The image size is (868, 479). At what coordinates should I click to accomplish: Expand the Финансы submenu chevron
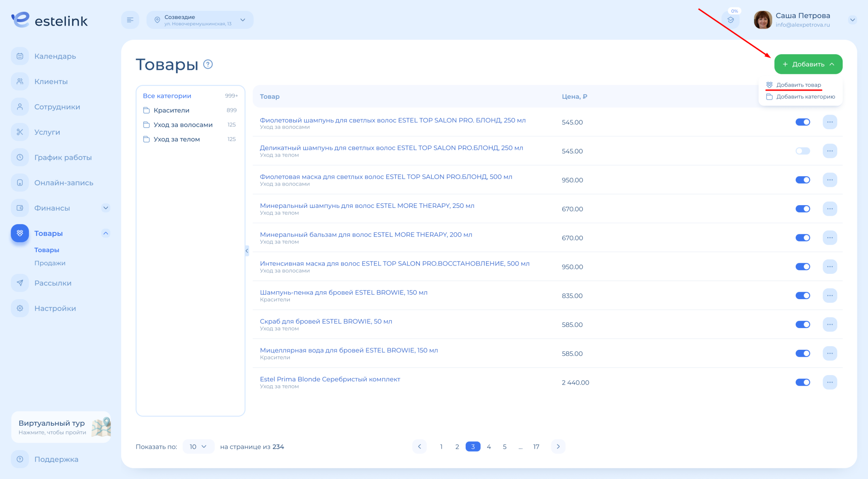(106, 208)
